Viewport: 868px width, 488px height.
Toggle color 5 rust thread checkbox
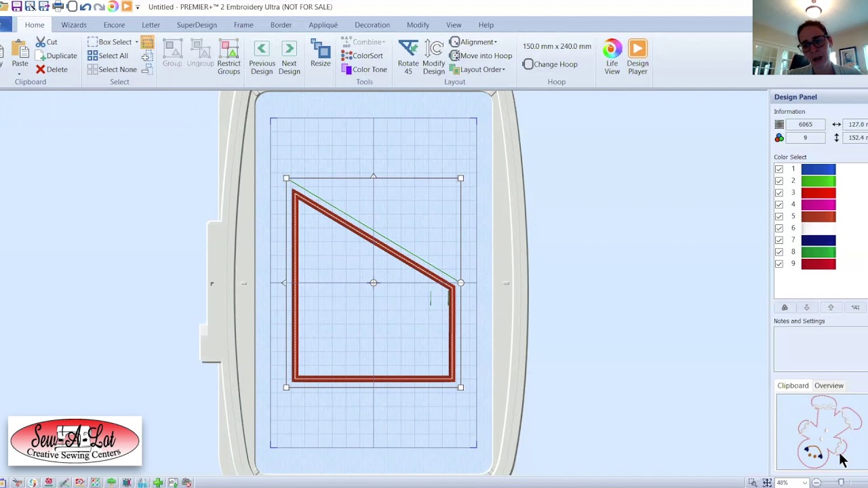click(x=779, y=216)
